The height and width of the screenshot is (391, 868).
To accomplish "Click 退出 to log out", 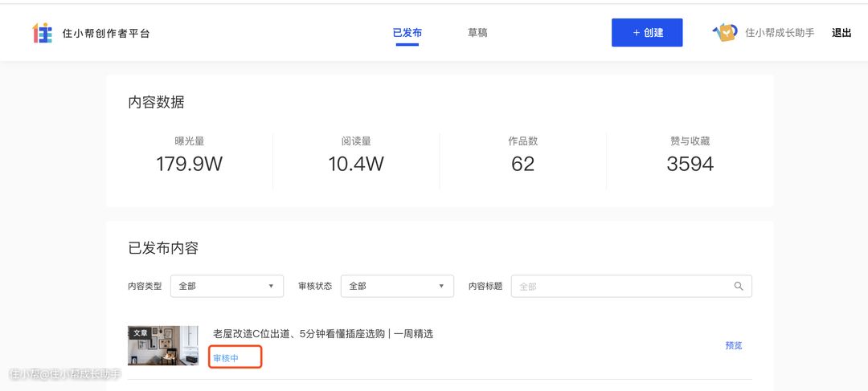I will [841, 33].
